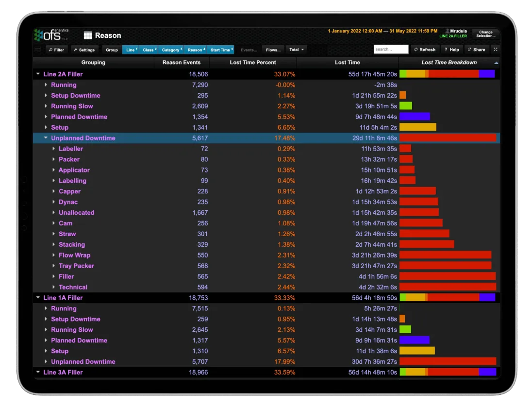The width and height of the screenshot is (532, 409).
Task: Open Settings via the wrench icon
Action: (84, 50)
